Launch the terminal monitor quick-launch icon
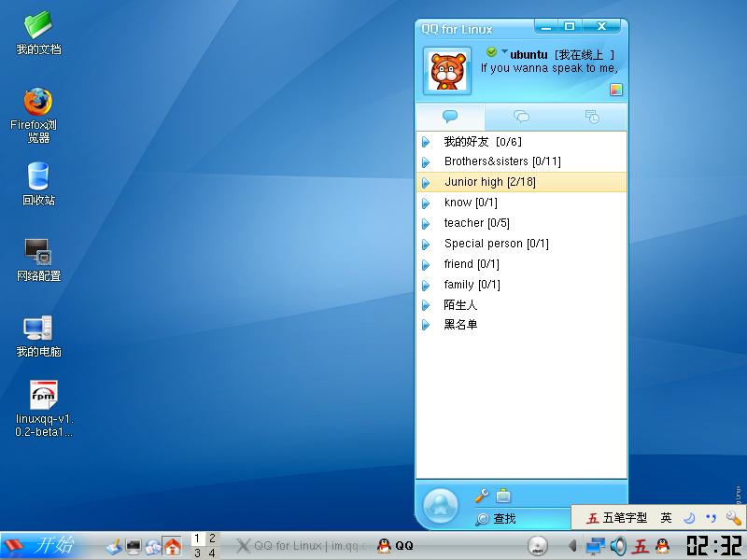Image resolution: width=747 pixels, height=560 pixels. [134, 547]
